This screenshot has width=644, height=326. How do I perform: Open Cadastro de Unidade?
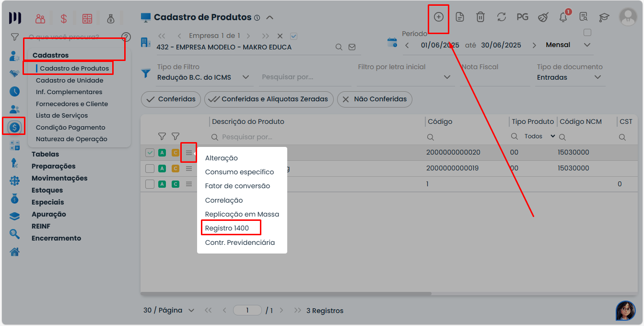coord(70,80)
